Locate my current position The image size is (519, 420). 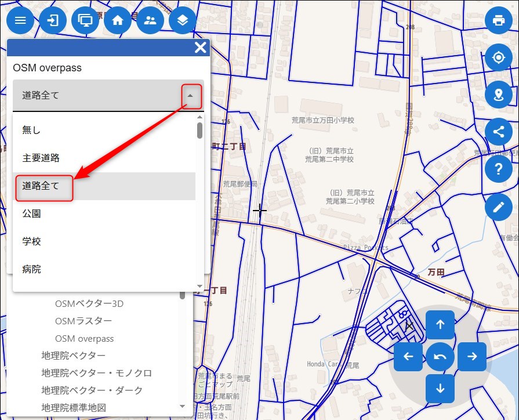coord(499,57)
